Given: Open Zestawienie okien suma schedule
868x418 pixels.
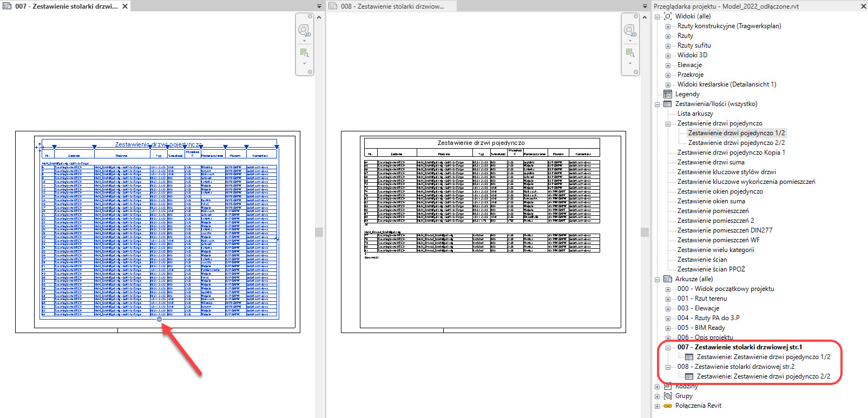Looking at the screenshot, I should pyautogui.click(x=711, y=201).
